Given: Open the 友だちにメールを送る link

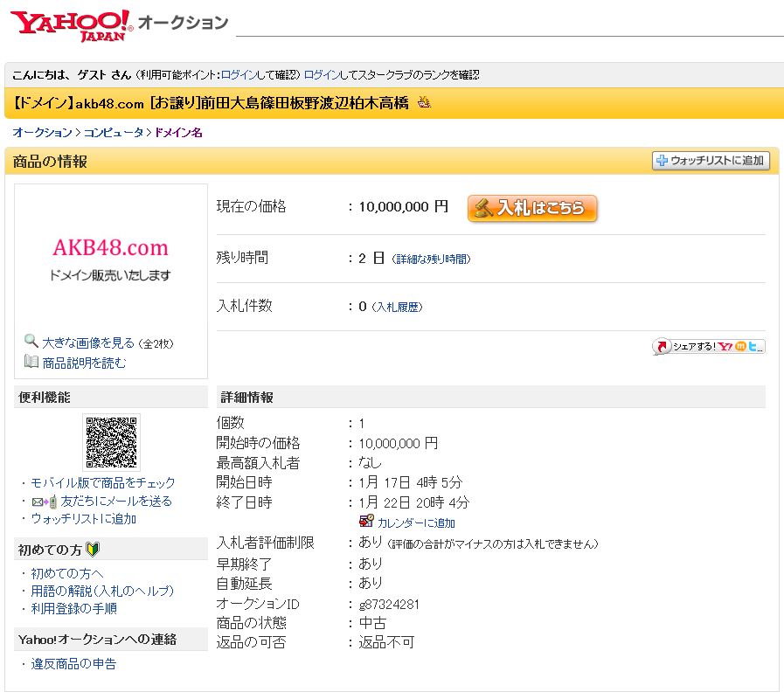Looking at the screenshot, I should (116, 501).
